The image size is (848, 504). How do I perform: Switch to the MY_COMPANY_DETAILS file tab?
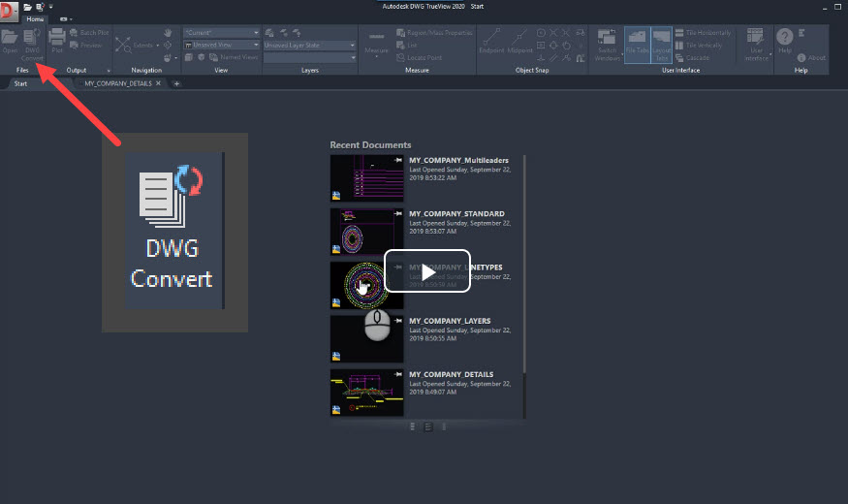(118, 83)
